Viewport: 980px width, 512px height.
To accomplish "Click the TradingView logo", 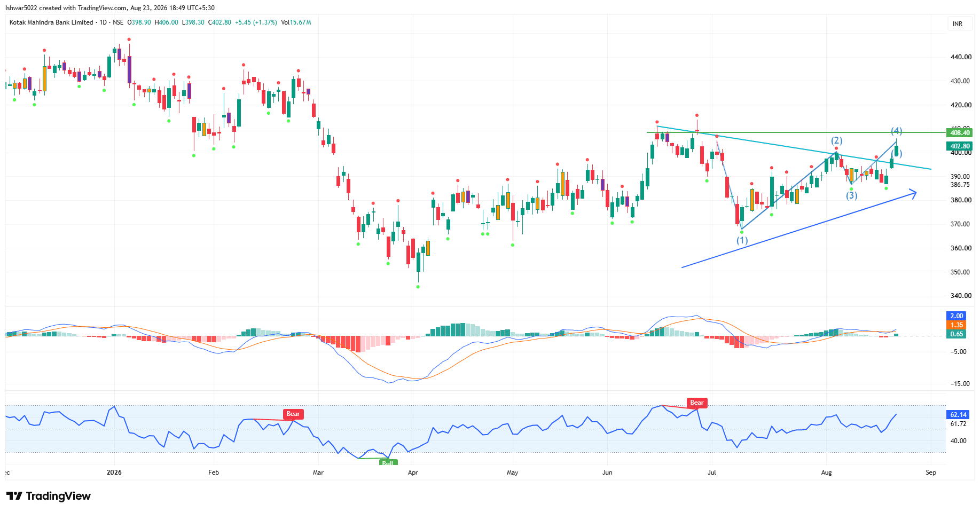I will 49,496.
